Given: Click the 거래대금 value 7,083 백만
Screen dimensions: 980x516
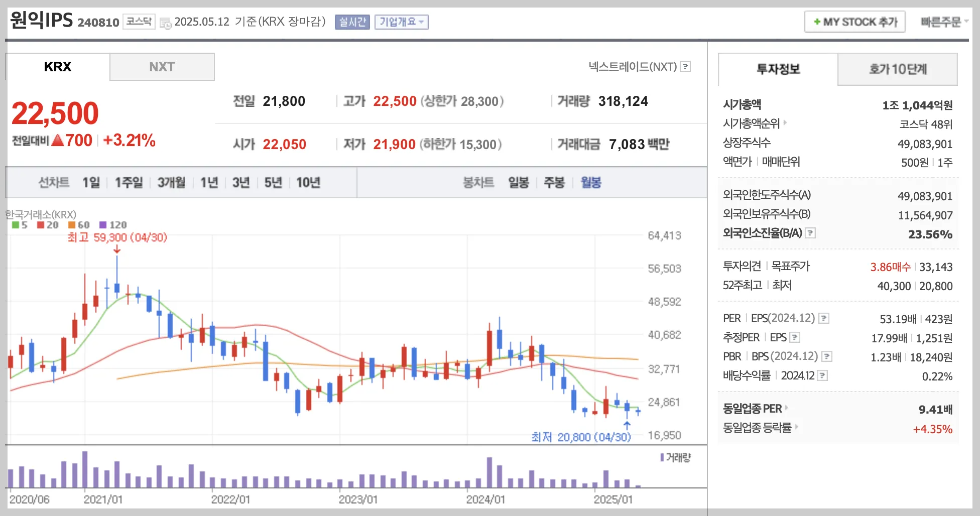Looking at the screenshot, I should (639, 145).
